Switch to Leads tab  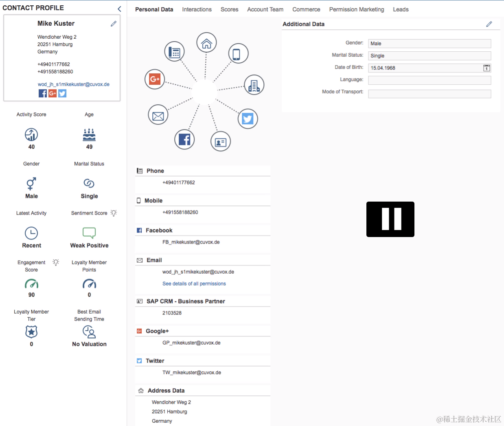(x=401, y=9)
